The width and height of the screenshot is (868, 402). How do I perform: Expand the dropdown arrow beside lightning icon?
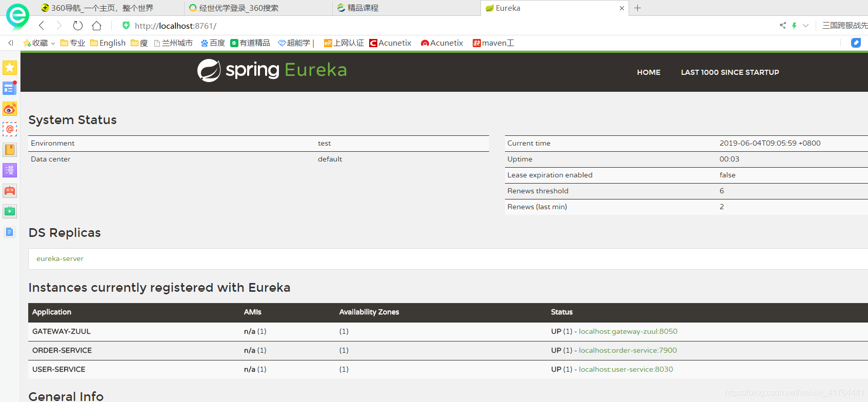coord(805,25)
